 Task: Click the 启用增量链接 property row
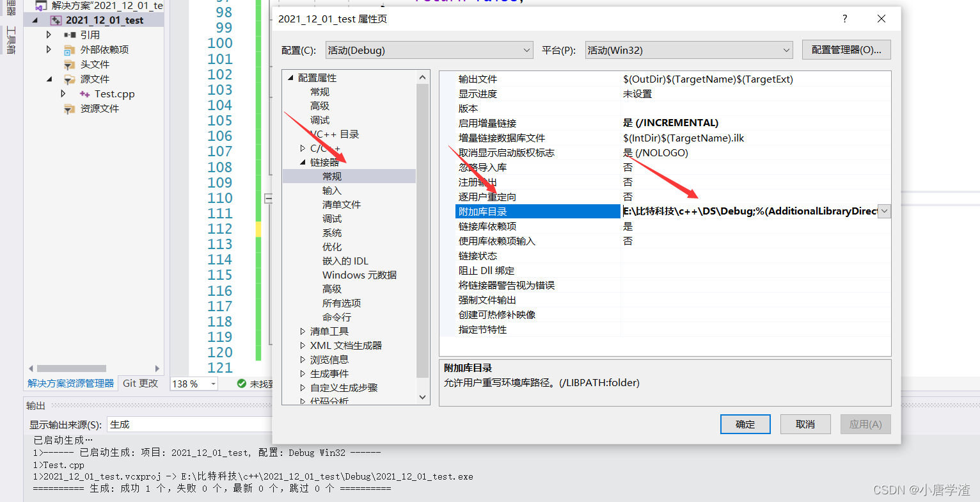[x=673, y=123]
